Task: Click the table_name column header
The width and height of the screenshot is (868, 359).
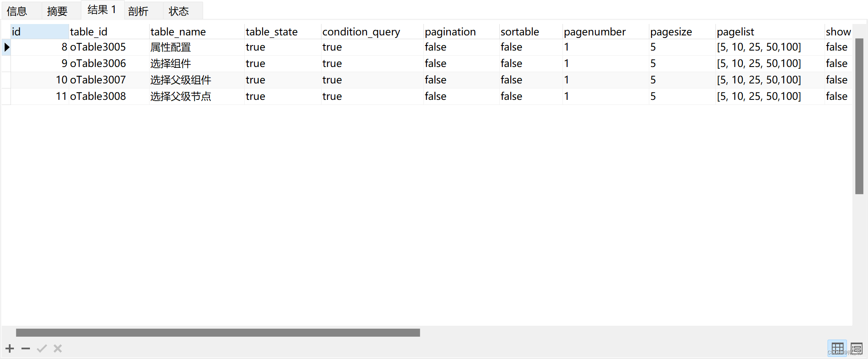Action: point(197,32)
